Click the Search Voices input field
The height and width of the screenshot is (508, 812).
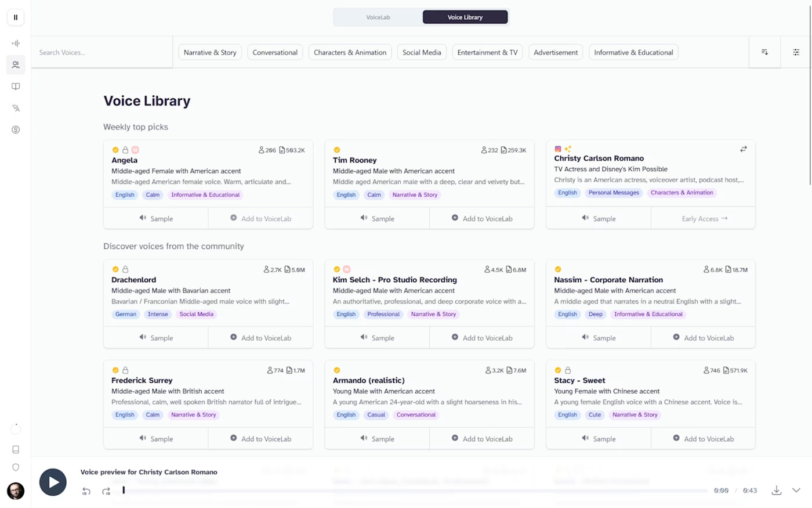[x=101, y=52]
